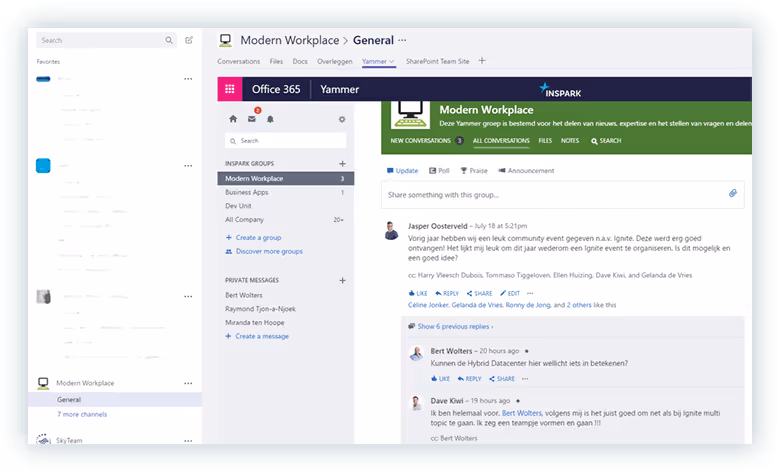Reply to Jasper Oosterveld's post
Viewport: 780px width, 472px height.
447,293
